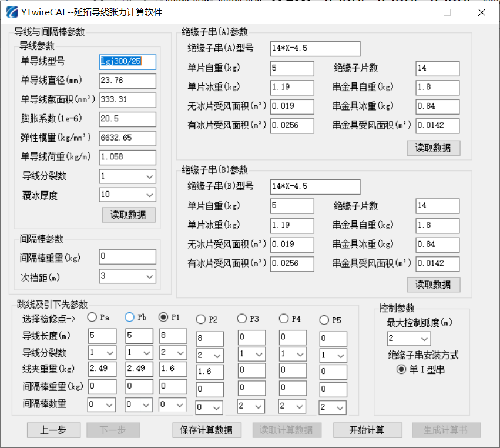Select the Pb inspection point radio button

[x=129, y=317]
